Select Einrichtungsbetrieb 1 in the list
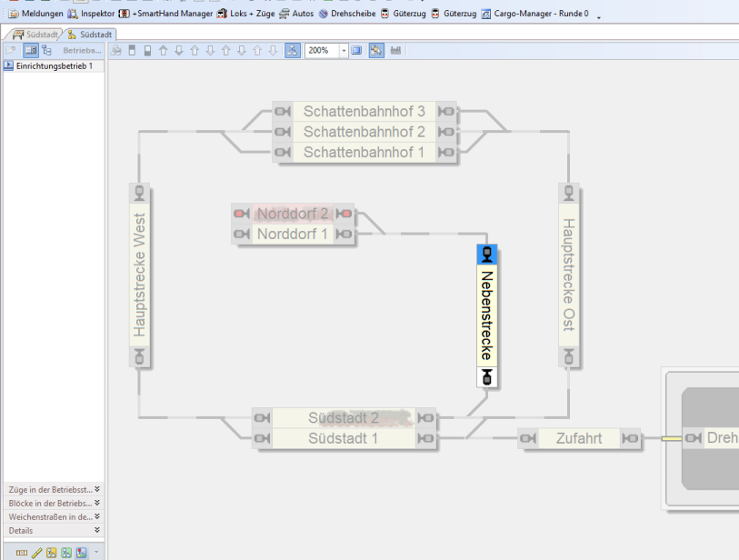739x560 pixels. (x=54, y=66)
